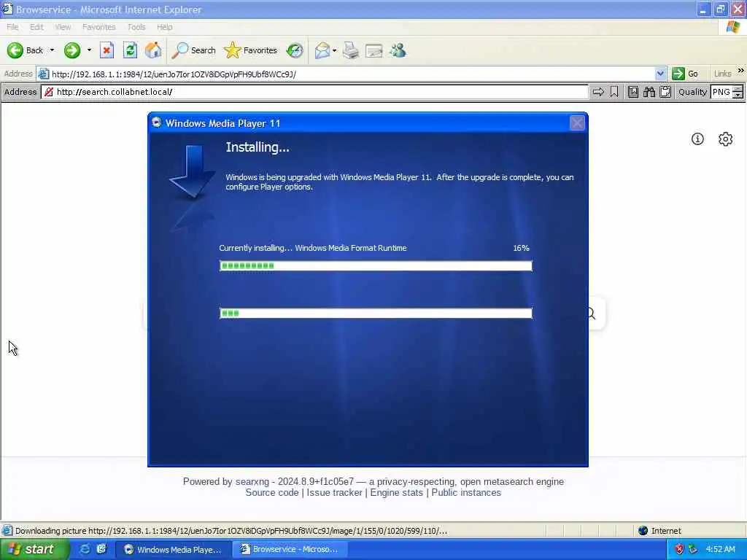Switch to Browservice taskbar button
747x560 pixels.
tap(289, 550)
